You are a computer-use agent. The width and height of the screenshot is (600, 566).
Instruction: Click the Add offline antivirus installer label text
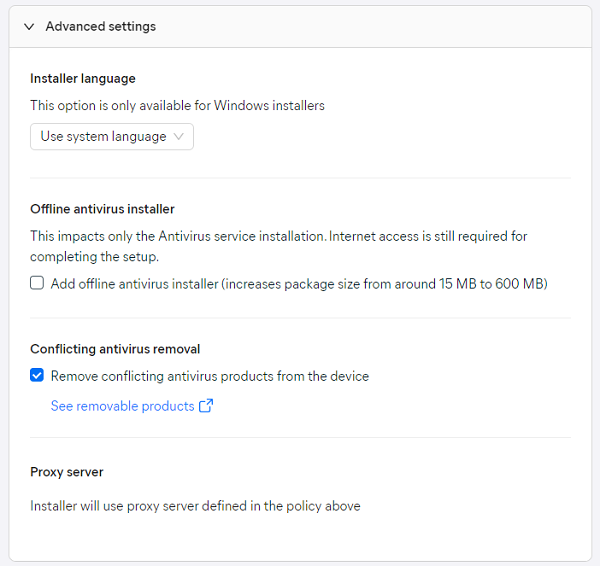299,284
